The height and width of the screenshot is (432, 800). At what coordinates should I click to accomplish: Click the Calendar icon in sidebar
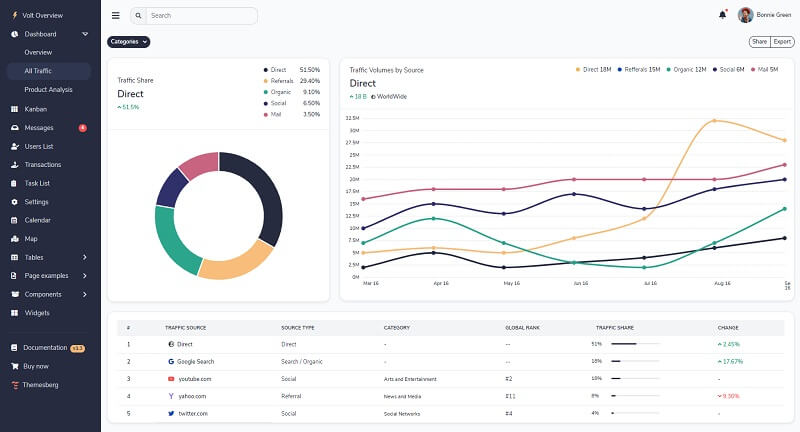pyautogui.click(x=14, y=220)
